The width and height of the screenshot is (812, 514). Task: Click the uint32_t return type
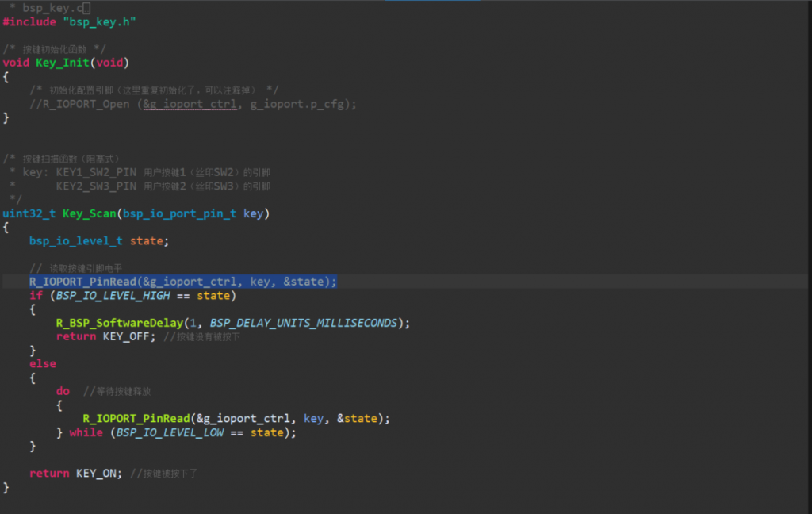[29, 213]
